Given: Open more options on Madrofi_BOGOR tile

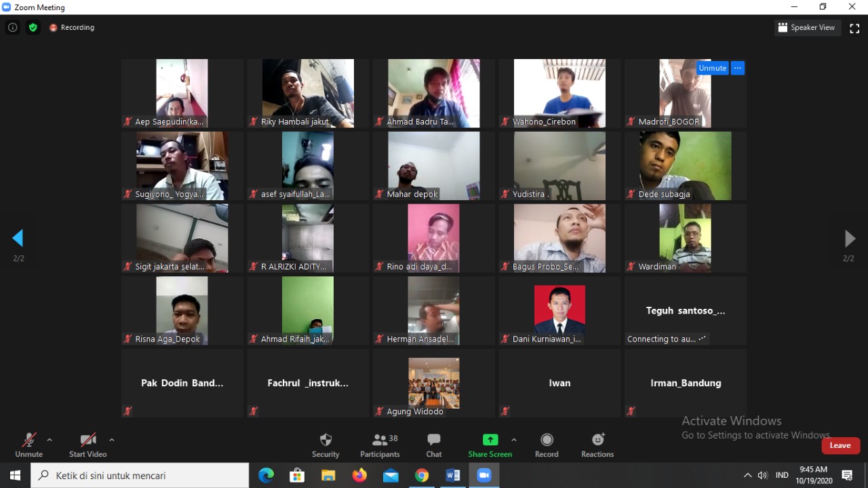Looking at the screenshot, I should point(738,68).
